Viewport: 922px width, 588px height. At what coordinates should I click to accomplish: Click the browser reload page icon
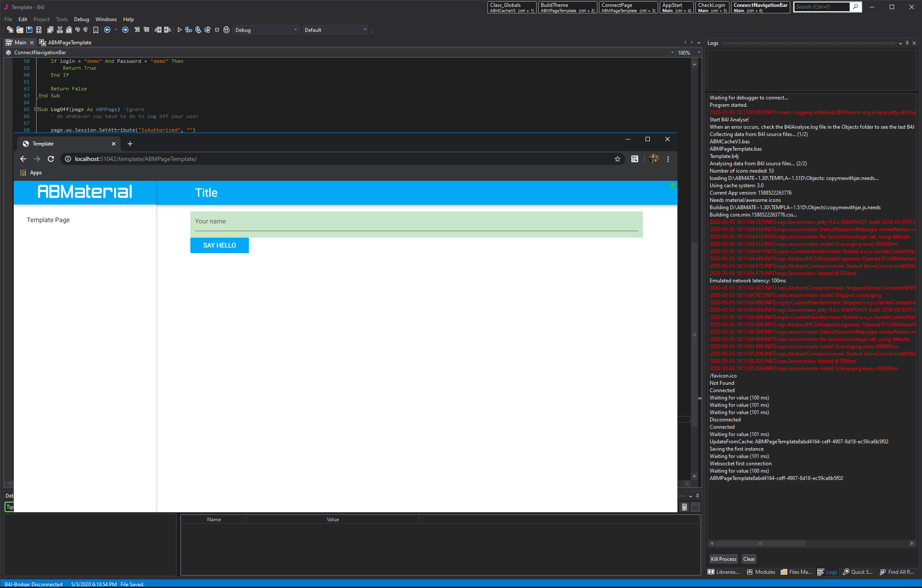click(51, 159)
